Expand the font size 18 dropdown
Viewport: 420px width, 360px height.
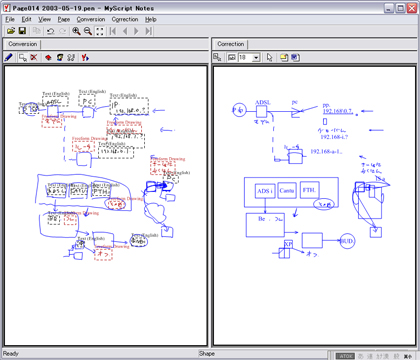[256, 57]
